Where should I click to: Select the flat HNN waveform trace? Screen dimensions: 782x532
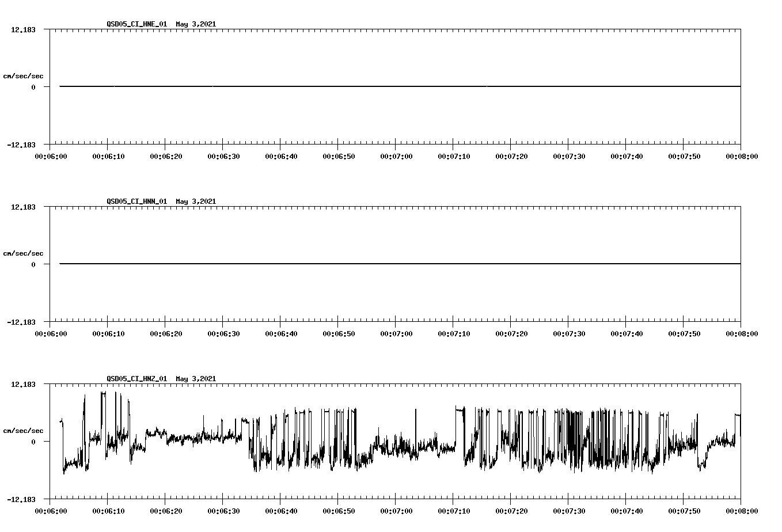(346, 265)
